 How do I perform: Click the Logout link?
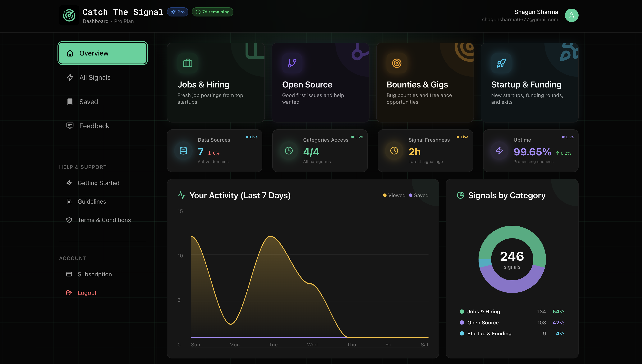pos(87,293)
